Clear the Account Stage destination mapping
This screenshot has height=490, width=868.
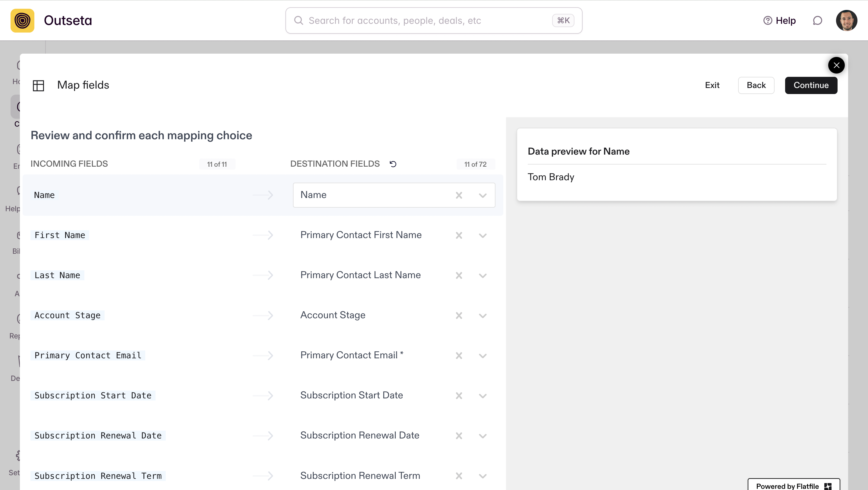click(459, 316)
